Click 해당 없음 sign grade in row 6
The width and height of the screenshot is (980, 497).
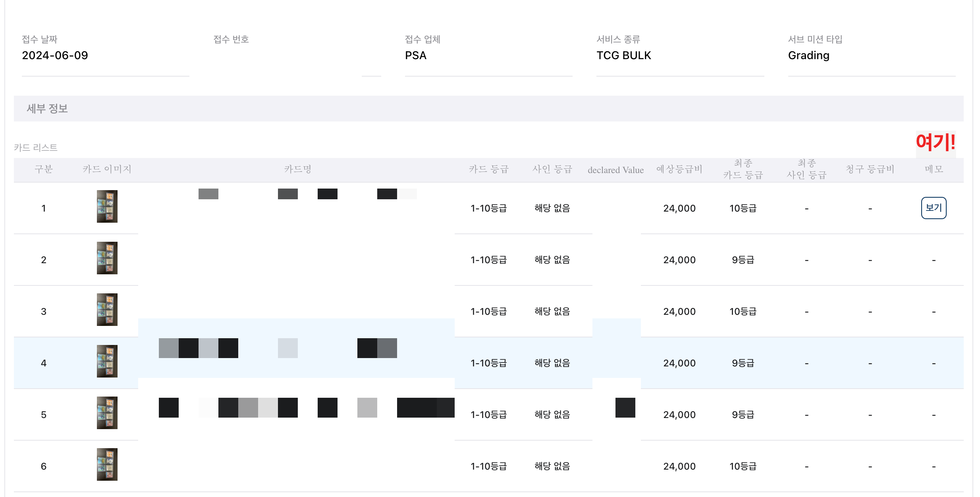click(552, 466)
